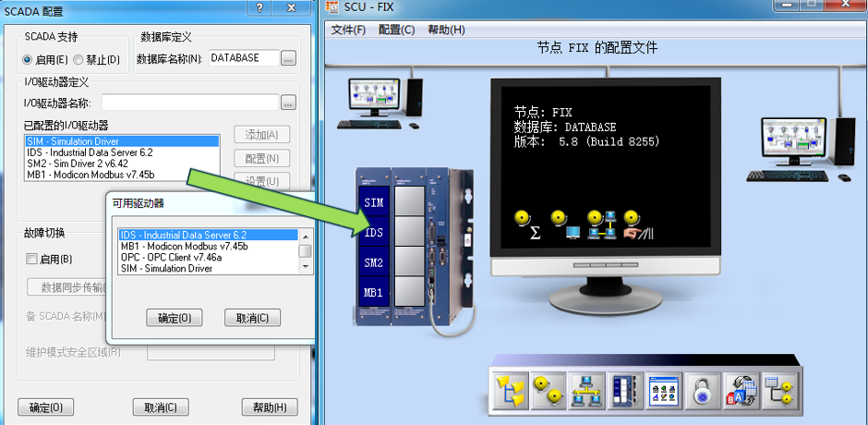
Task: Click the alarm summary bell with sigma icon
Action: click(x=526, y=225)
